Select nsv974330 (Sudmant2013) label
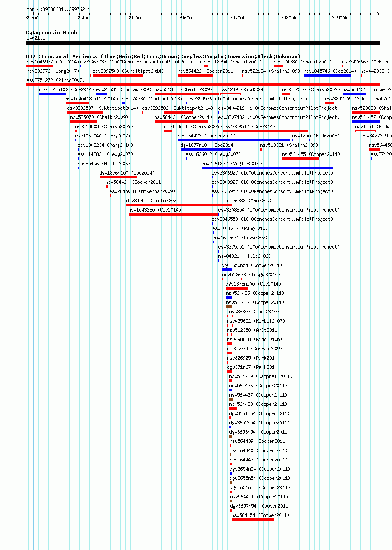The width and height of the screenshot is (392, 550). click(x=152, y=99)
